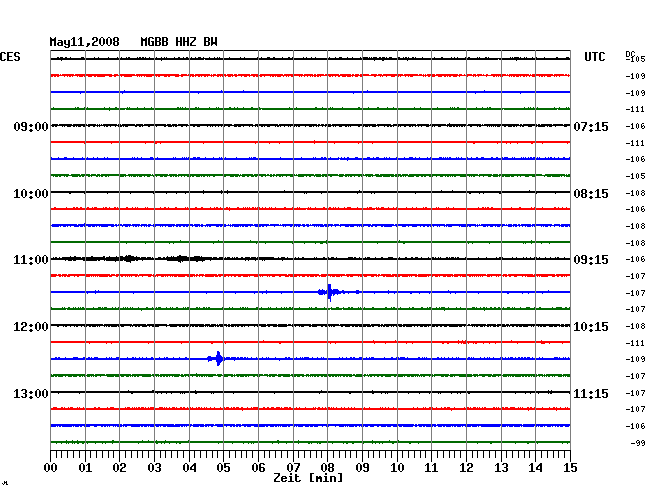This screenshot has height=494, width=650.
Task: Click the 03 minute axis label
Action: (154, 468)
